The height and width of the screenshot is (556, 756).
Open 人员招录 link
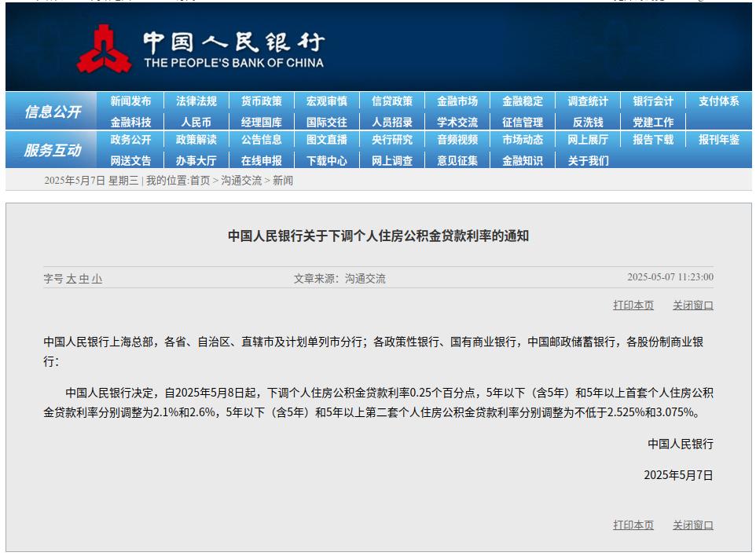pos(392,123)
